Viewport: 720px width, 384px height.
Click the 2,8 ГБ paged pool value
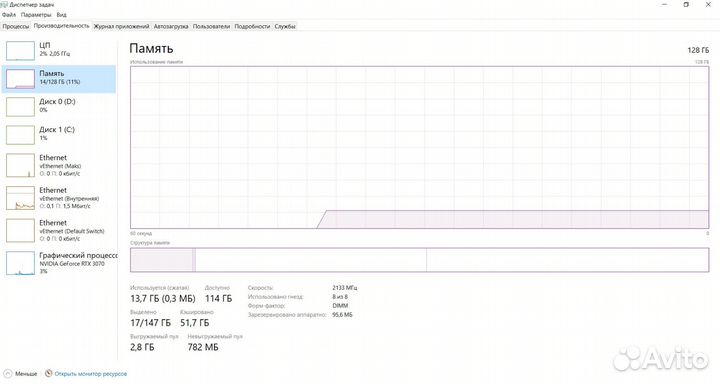point(142,347)
